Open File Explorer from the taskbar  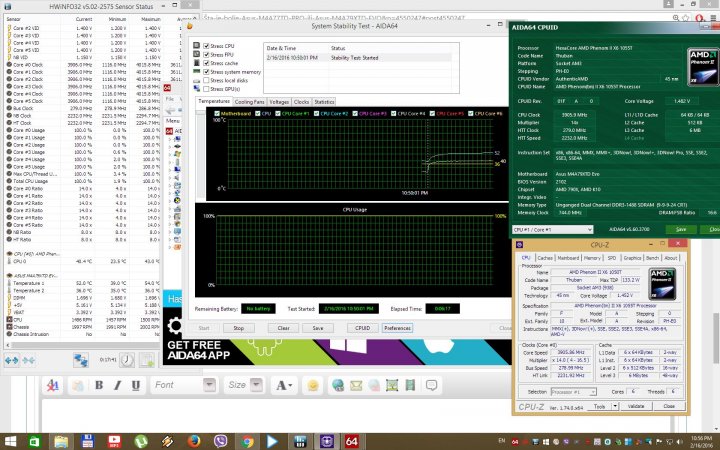pyautogui.click(x=61, y=442)
